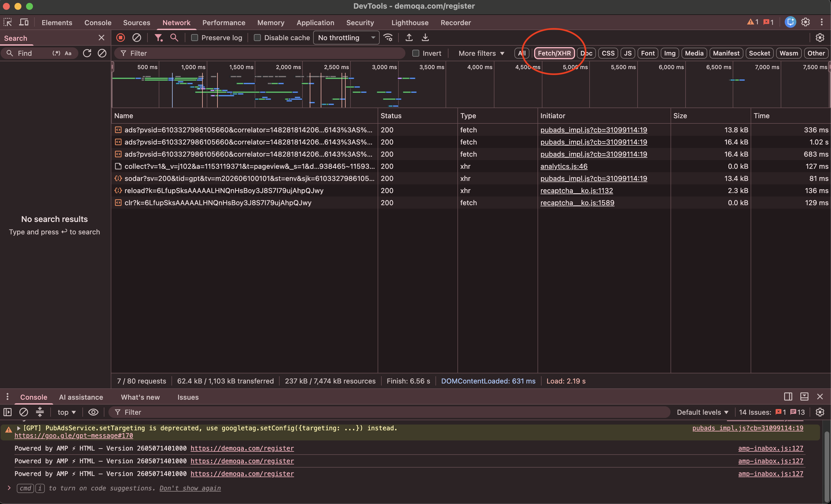Open the recaptcha__ko.js:1132 initiator link
Screen dimensions: 831x504
click(576, 190)
